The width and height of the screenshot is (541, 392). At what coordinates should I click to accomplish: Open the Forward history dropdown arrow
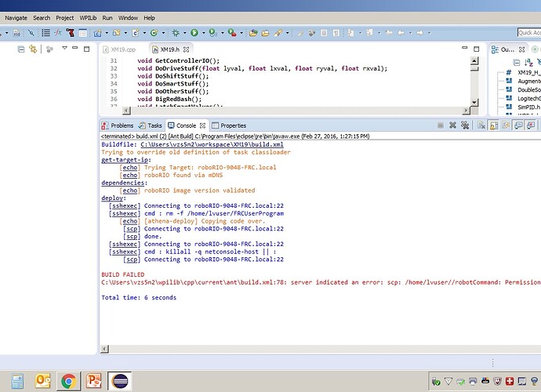point(429,33)
